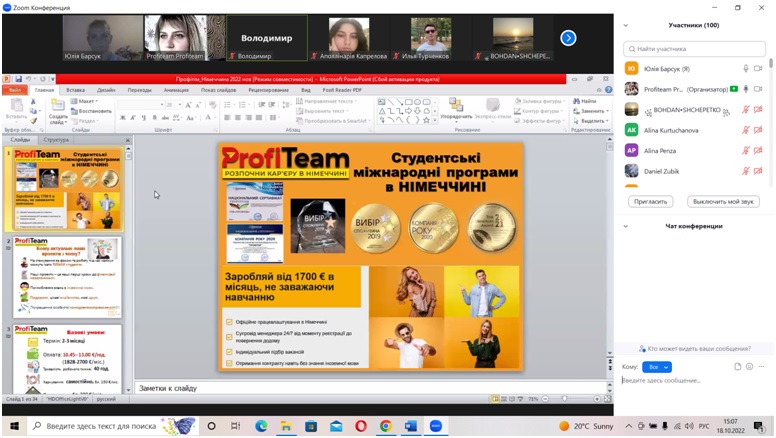
Task: Click the Заметки к слайду notes field
Action: (370, 388)
